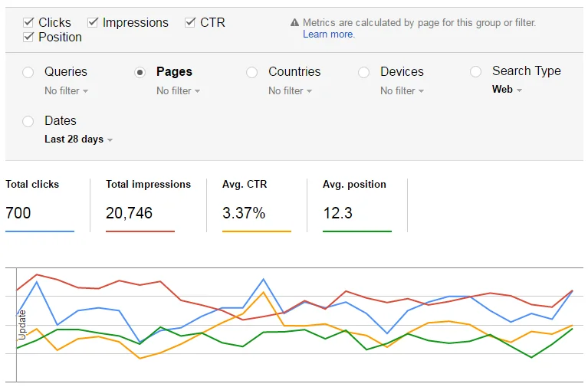Expand the Last 28 days dropdown
Screen dimensions: 588x387
click(x=78, y=139)
